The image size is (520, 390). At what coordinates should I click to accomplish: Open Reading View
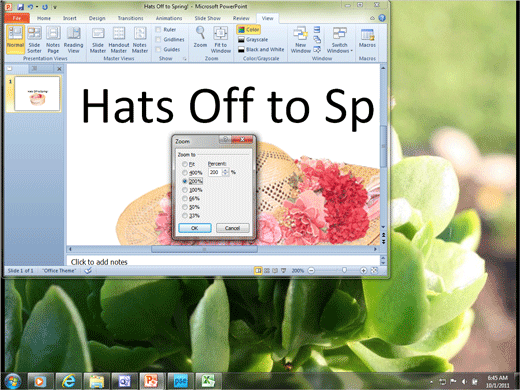pyautogui.click(x=73, y=39)
